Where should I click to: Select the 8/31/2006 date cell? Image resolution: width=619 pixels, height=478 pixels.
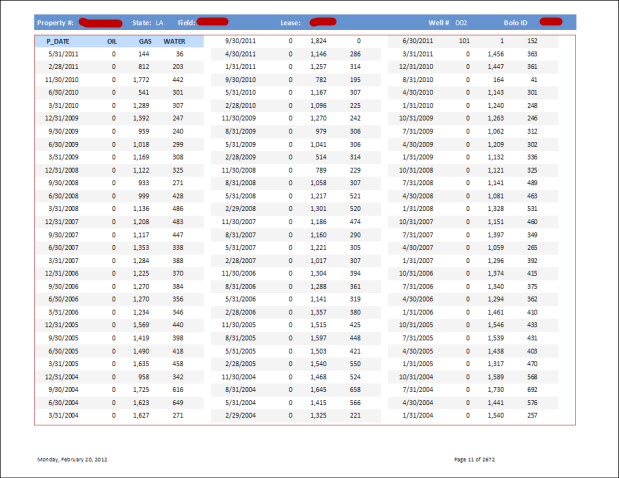coord(240,287)
